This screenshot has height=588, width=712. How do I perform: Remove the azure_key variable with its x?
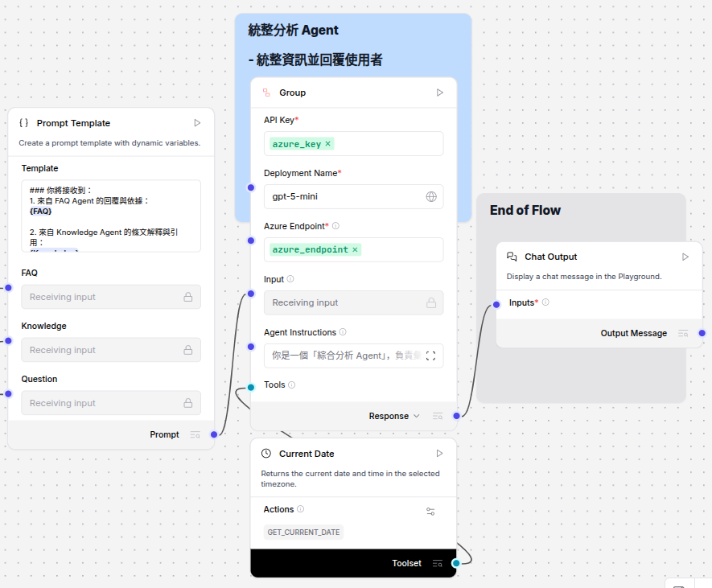pyautogui.click(x=327, y=143)
